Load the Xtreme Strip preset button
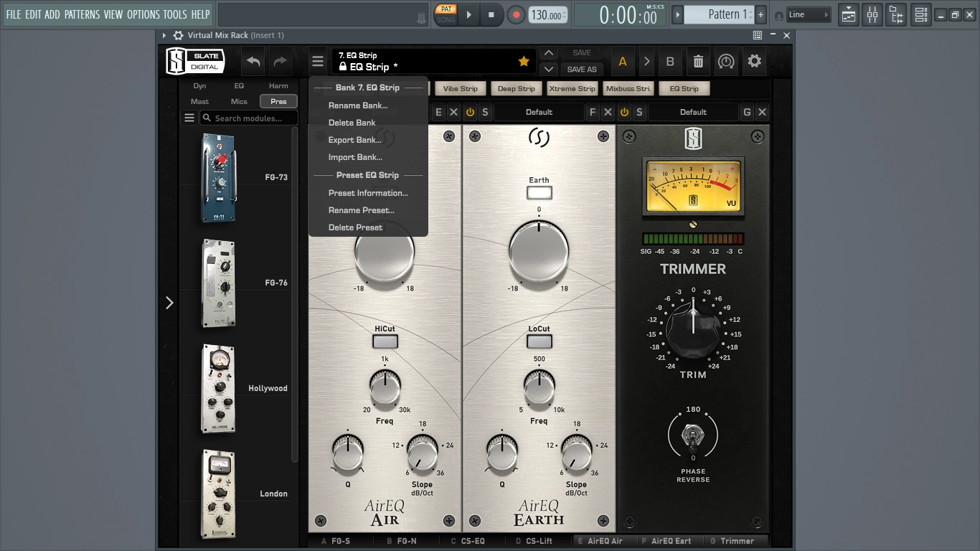Viewport: 980px width, 551px height. (572, 89)
